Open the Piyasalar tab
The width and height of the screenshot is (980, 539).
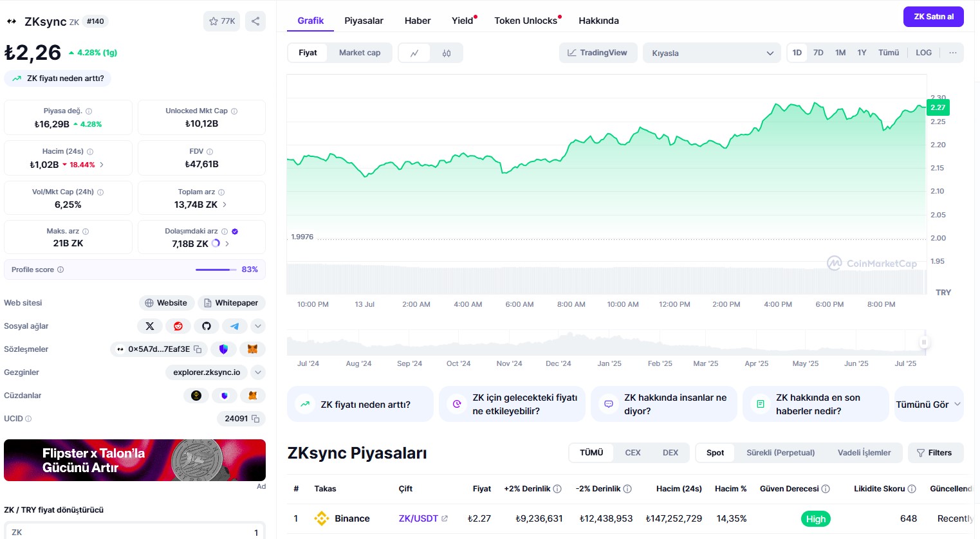click(364, 21)
